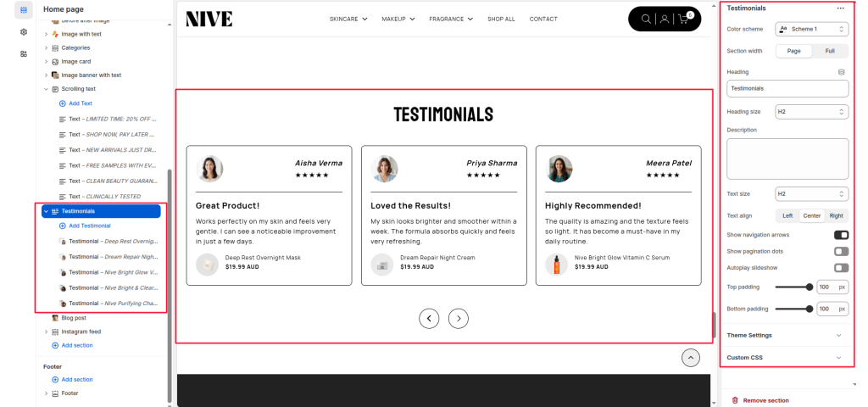Open the app embeds icon in left rail
Image resolution: width=868 pixels, height=407 pixels.
24,53
